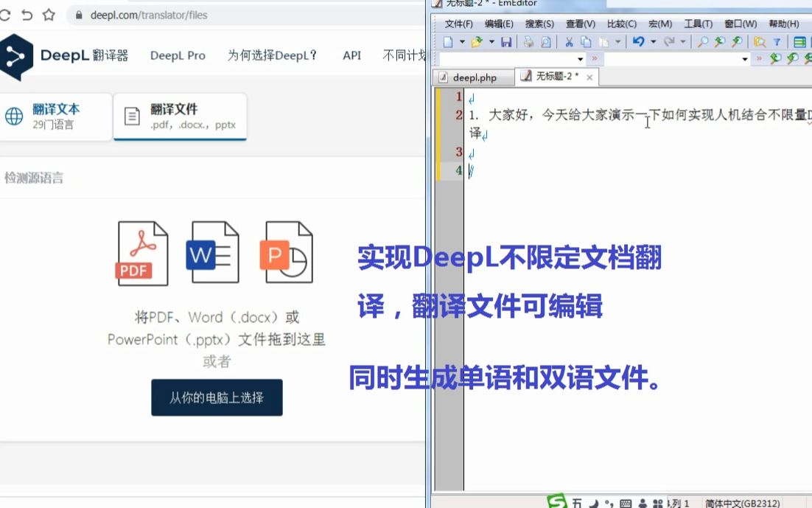Toggle the punctuation icon in IME bar

coord(609,504)
